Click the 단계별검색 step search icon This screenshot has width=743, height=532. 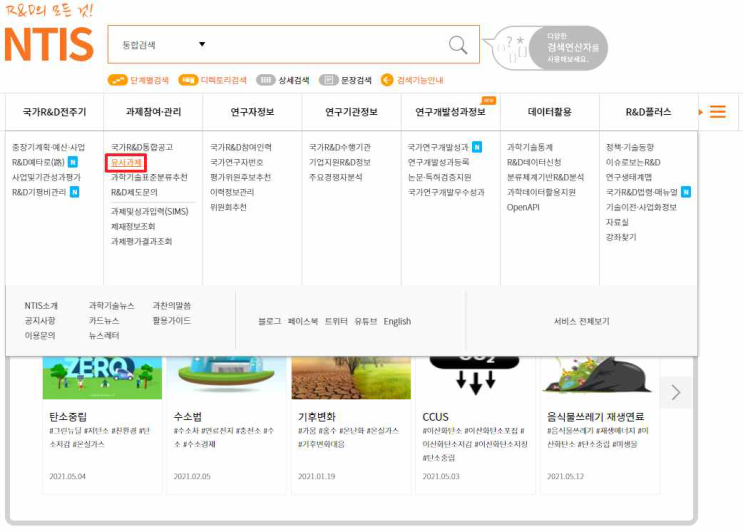[x=117, y=80]
